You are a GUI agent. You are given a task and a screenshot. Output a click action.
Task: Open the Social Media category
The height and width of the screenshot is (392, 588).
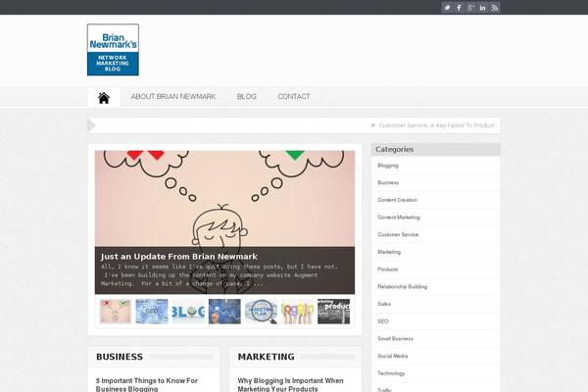pos(393,356)
